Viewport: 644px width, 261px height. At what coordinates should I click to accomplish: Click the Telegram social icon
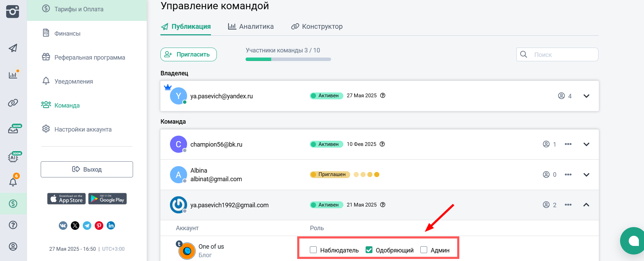point(87,225)
